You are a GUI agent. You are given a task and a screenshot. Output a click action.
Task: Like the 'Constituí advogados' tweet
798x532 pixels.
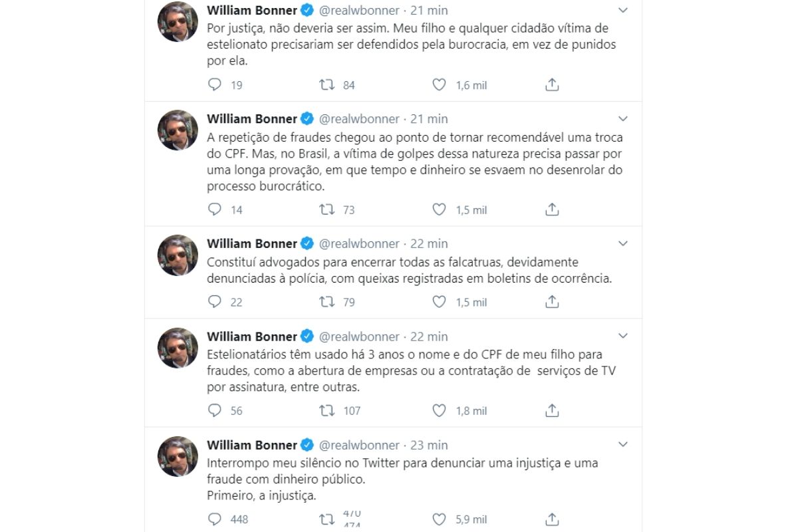(439, 302)
